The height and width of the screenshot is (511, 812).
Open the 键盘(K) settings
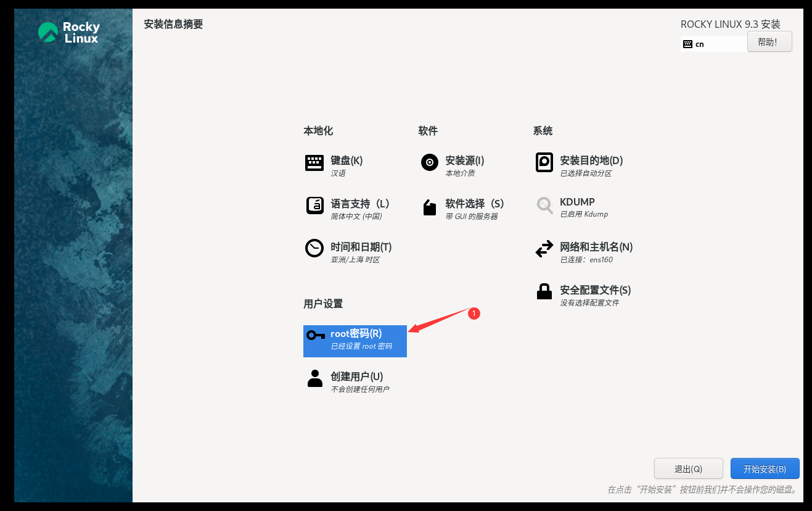pos(347,160)
